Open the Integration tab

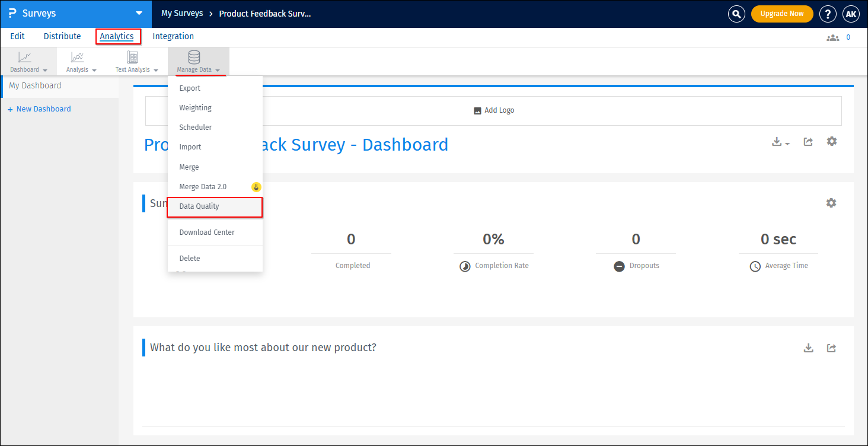coord(173,36)
